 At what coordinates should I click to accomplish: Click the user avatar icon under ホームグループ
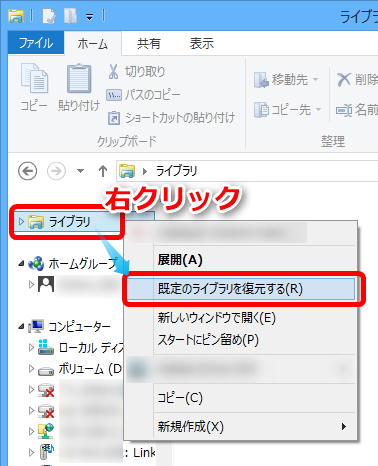tap(46, 284)
